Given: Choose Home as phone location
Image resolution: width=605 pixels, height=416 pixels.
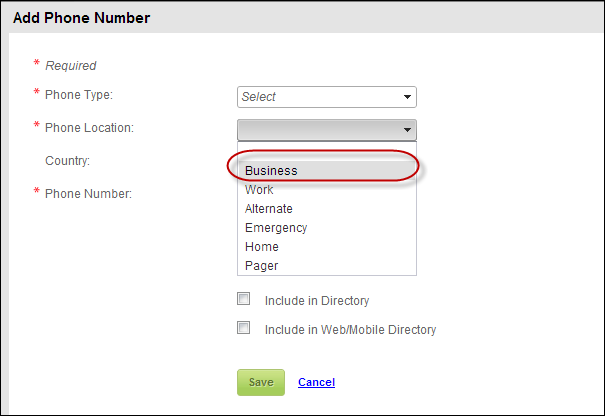Looking at the screenshot, I should [262, 247].
